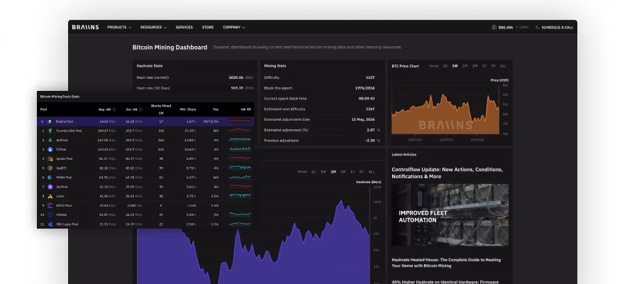Expand the Products menu
Screen dimensions: 644x284
[x=119, y=27]
